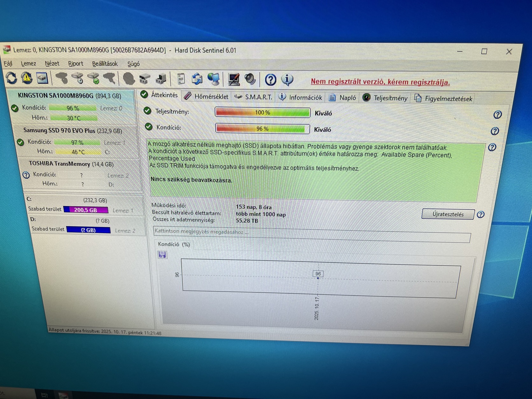Click the D: free space (? GB) bar

click(88, 230)
